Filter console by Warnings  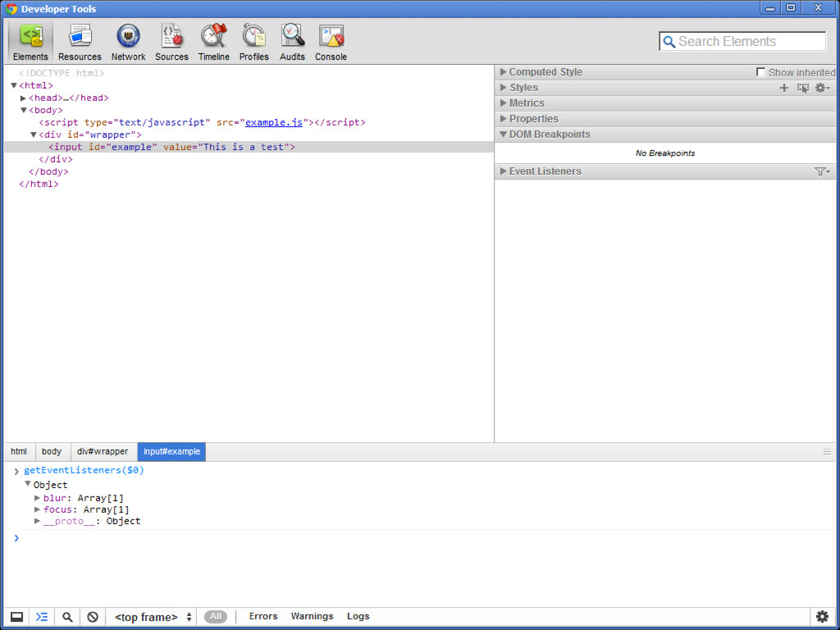pyautogui.click(x=312, y=616)
